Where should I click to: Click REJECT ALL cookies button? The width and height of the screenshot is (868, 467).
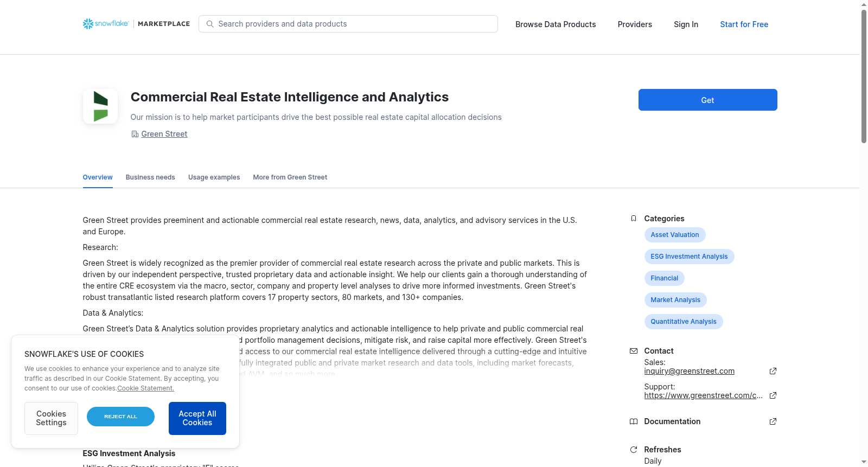click(x=120, y=417)
